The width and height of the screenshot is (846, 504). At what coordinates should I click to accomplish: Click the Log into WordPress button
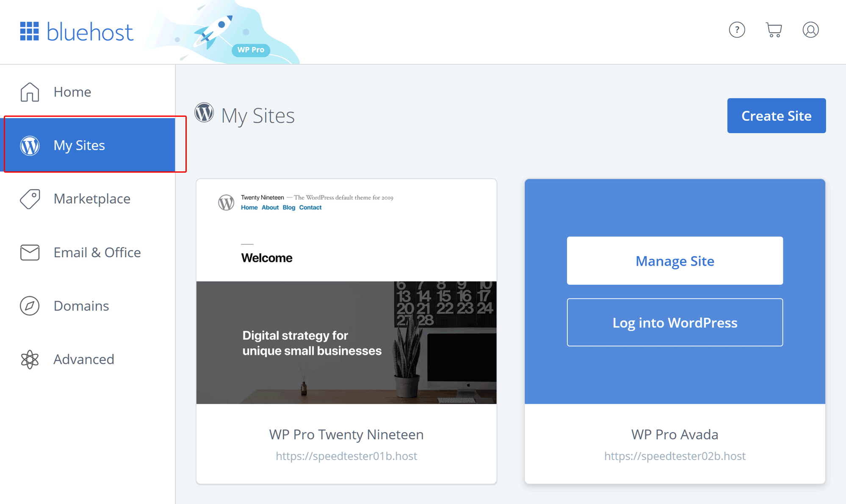(x=675, y=322)
